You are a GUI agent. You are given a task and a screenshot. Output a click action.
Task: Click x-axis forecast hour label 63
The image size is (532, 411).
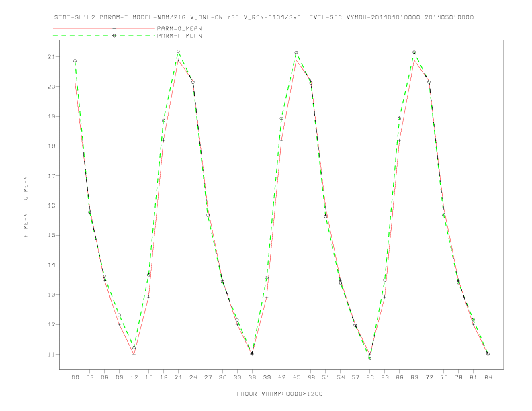(x=385, y=377)
